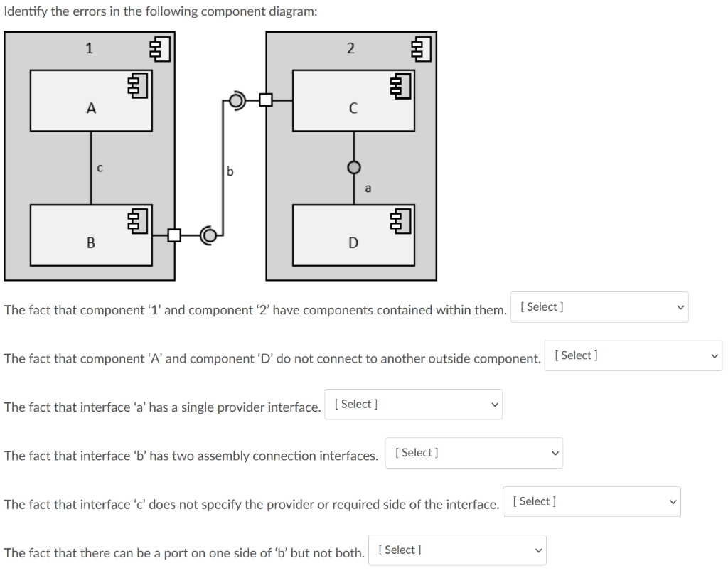Click the component icon on component '1'
This screenshot has height=578, width=728.
(159, 48)
